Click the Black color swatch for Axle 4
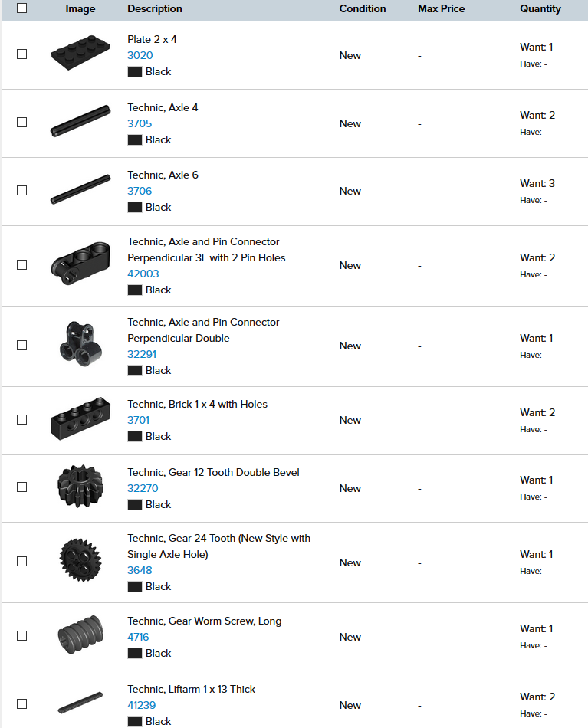This screenshot has height=728, width=588. pyautogui.click(x=135, y=139)
